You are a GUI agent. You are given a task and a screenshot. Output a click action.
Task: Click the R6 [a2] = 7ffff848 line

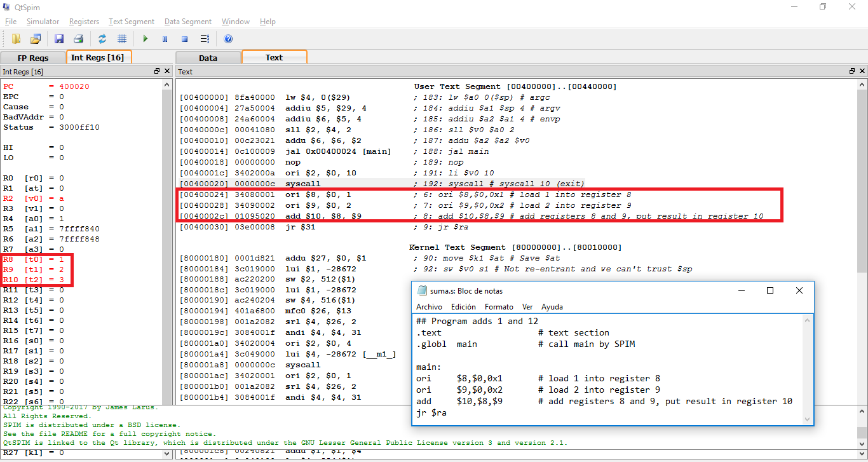(x=51, y=239)
